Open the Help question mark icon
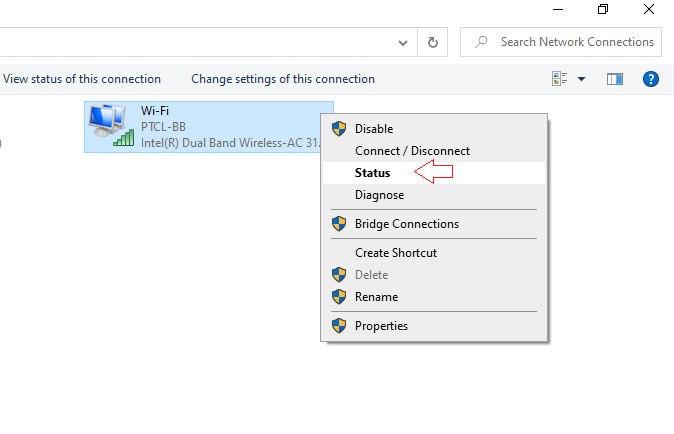 pyautogui.click(x=651, y=79)
